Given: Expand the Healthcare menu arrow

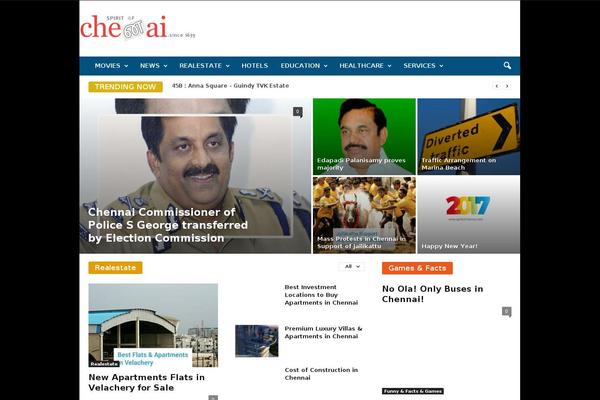Looking at the screenshot, I should (390, 66).
